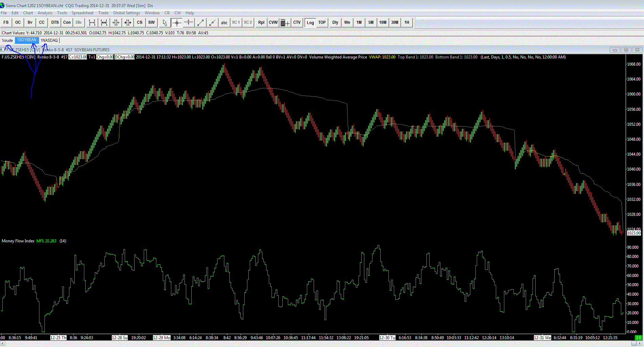Click the Con toolbar button

(x=67, y=22)
